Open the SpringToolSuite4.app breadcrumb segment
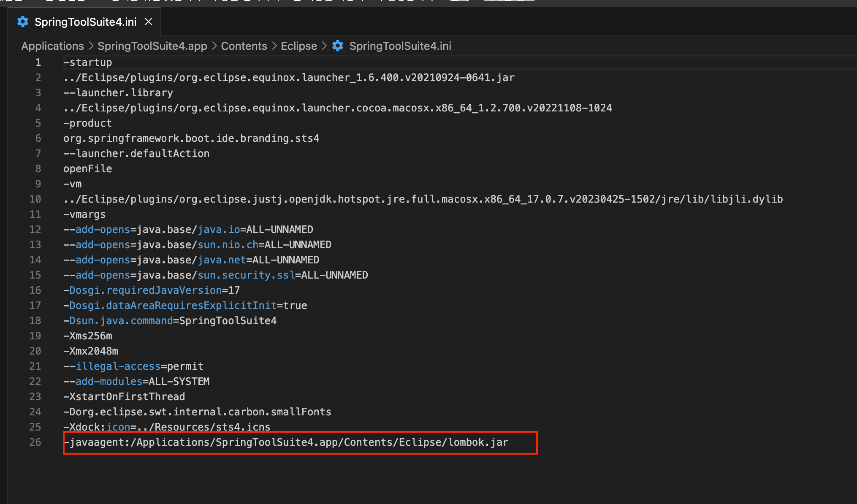Viewport: 857px width, 504px height. (152, 46)
